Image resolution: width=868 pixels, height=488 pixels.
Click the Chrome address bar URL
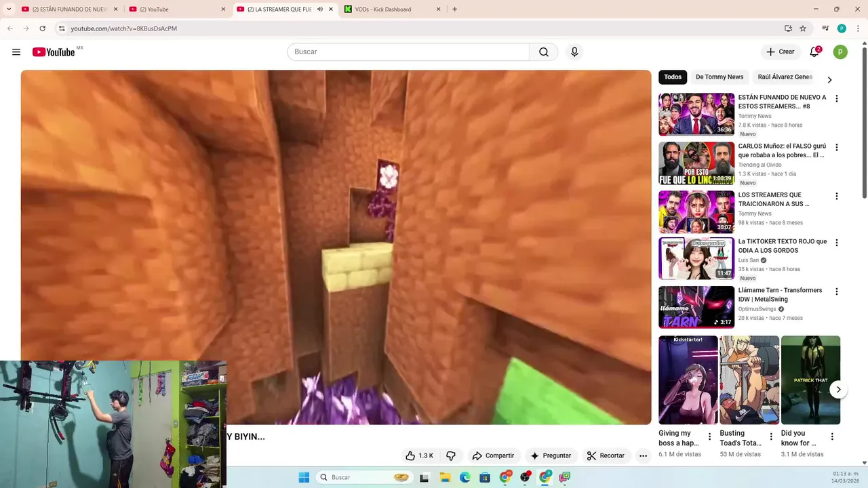pos(124,28)
